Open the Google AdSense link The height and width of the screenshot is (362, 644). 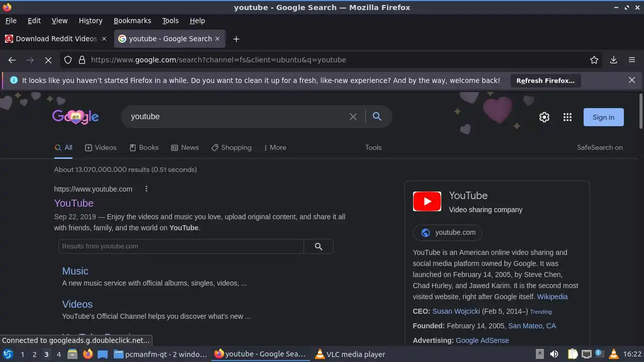[482, 340]
